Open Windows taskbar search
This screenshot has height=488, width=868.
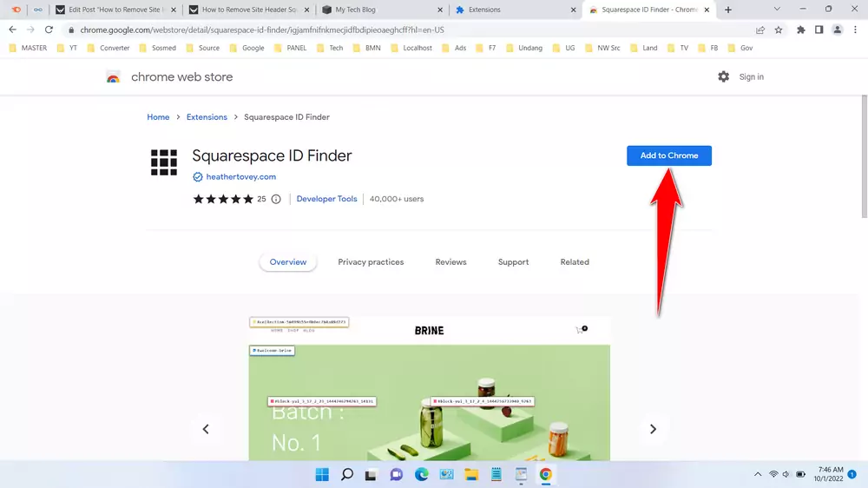coord(347,475)
